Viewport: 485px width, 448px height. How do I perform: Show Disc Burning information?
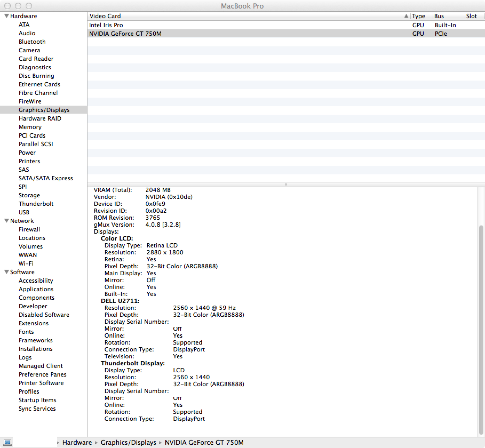click(36, 76)
